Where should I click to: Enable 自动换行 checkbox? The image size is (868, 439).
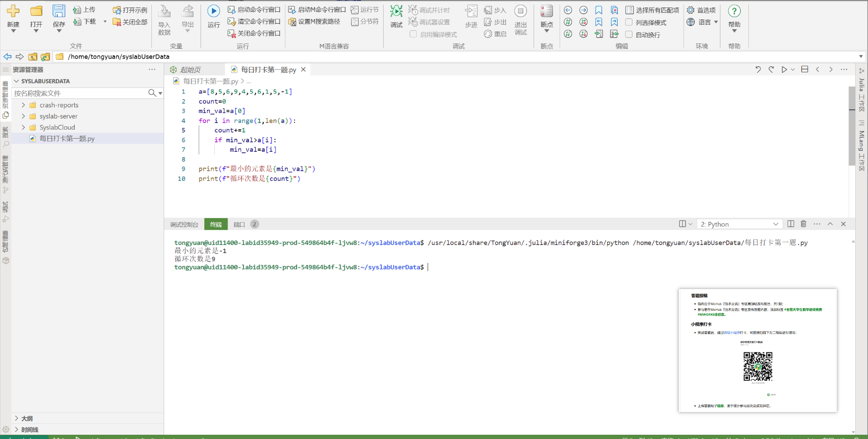point(629,34)
